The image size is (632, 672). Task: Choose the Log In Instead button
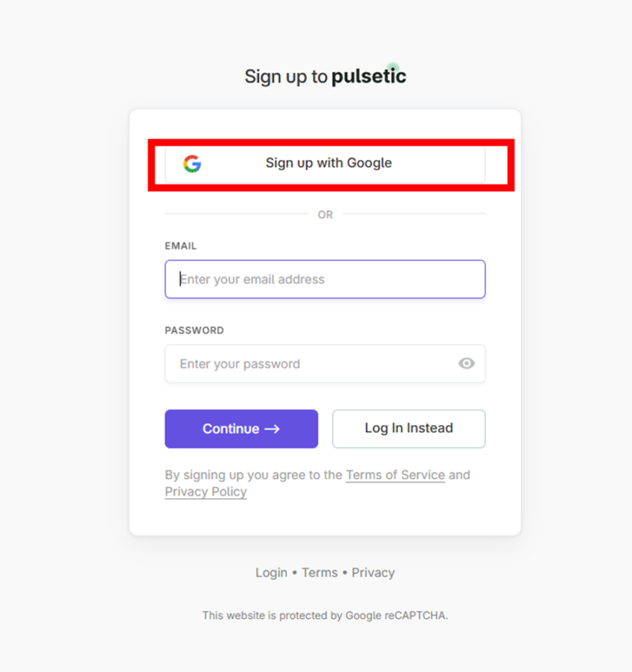pyautogui.click(x=409, y=429)
